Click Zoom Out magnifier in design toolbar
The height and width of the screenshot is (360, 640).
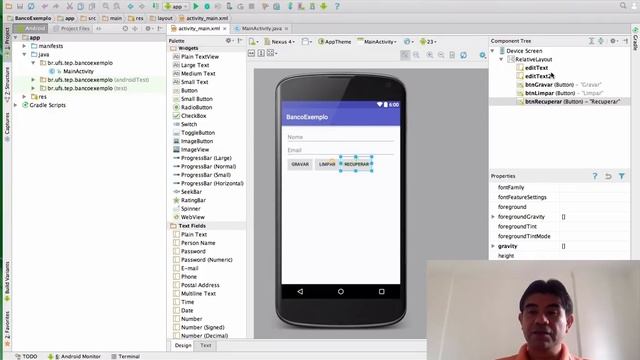[441, 55]
